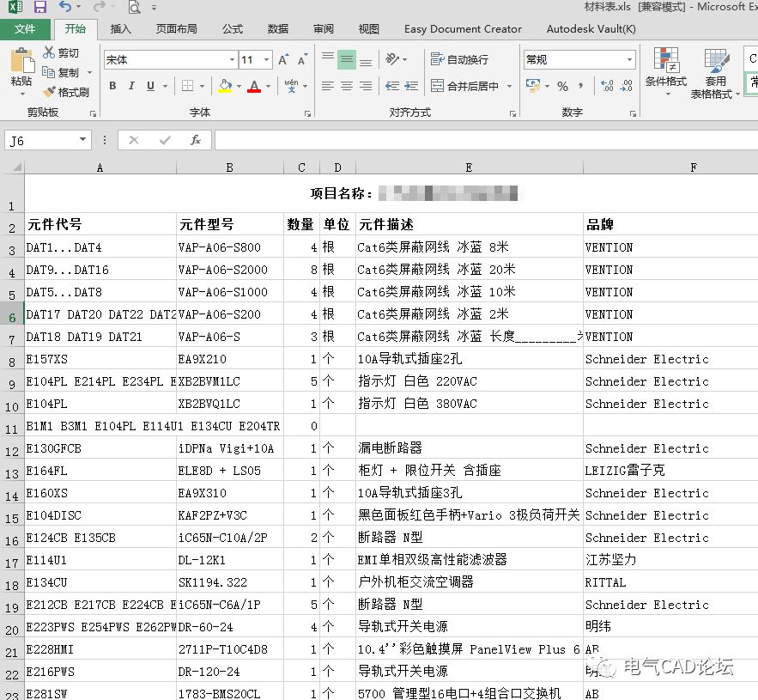Image resolution: width=758 pixels, height=700 pixels.
Task: Decrease font size with the small A icon
Action: click(303, 59)
